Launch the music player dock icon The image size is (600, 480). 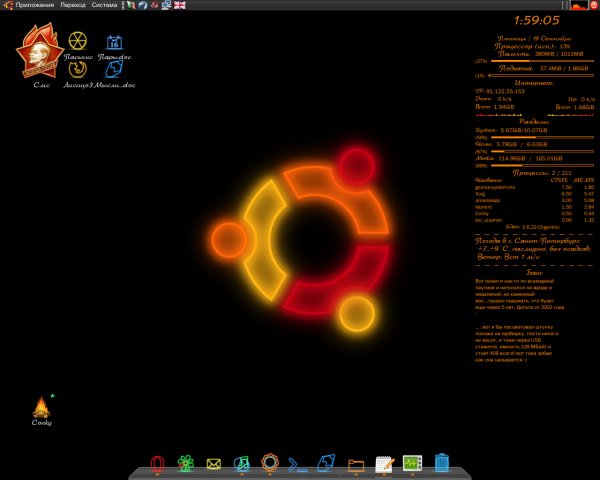pyautogui.click(x=241, y=463)
